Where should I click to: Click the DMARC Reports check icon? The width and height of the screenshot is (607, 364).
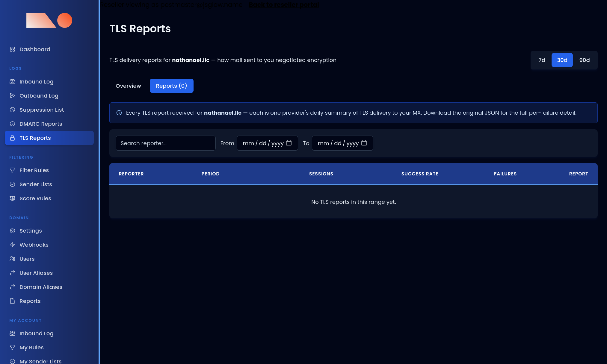[x=12, y=124]
